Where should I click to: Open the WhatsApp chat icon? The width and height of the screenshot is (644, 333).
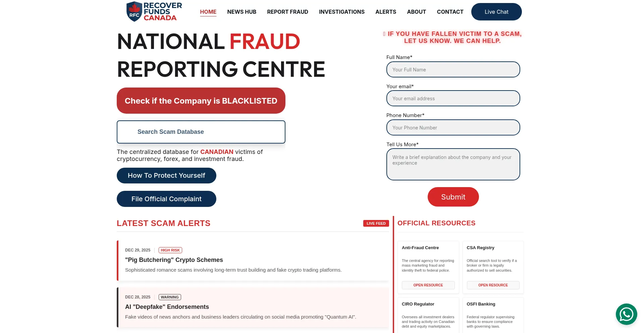[626, 314]
